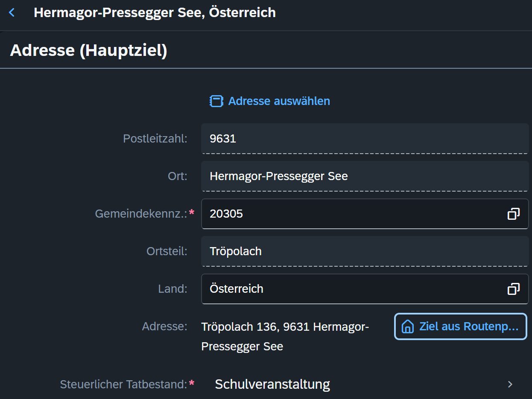Viewport: 532px width, 399px height.
Task: Expand Steuerlicher Tatbestand chevron arrow
Action: click(x=510, y=384)
